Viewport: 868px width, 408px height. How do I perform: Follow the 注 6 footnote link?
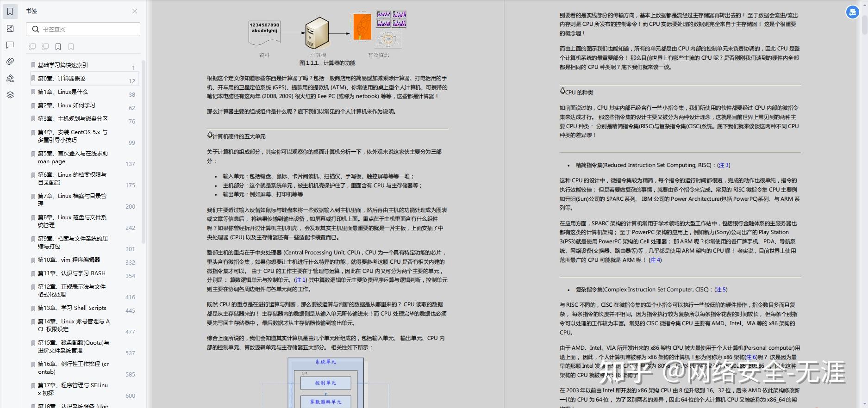point(751,357)
